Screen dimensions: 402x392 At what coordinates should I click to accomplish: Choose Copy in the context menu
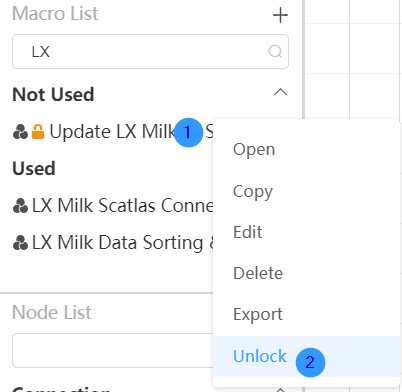coord(253,191)
